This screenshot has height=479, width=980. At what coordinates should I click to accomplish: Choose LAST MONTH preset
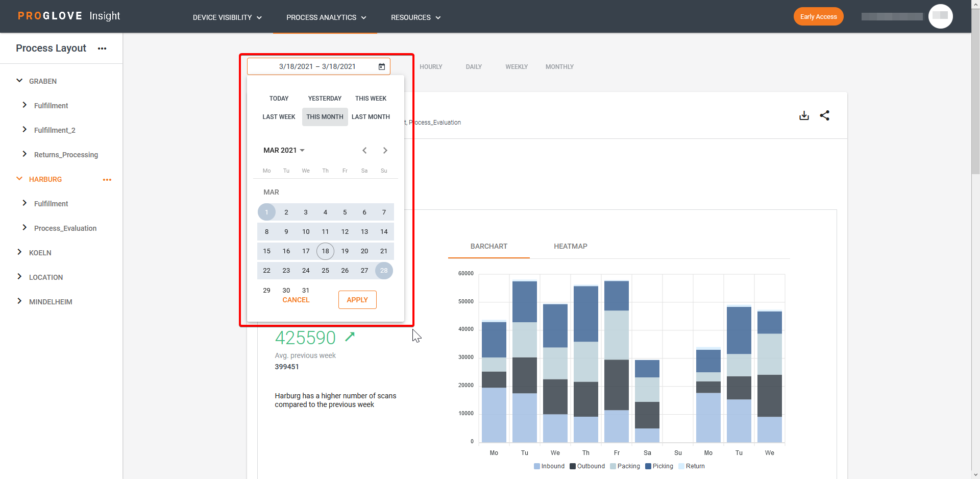[371, 117]
